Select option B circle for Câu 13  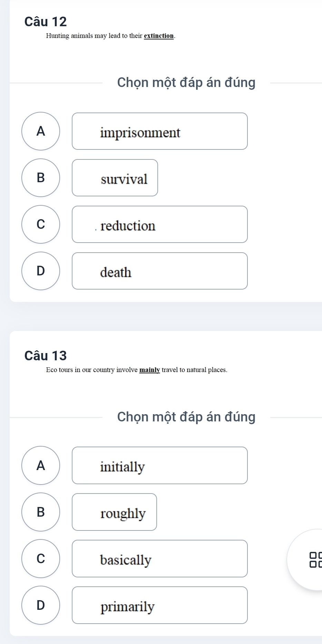tap(41, 512)
